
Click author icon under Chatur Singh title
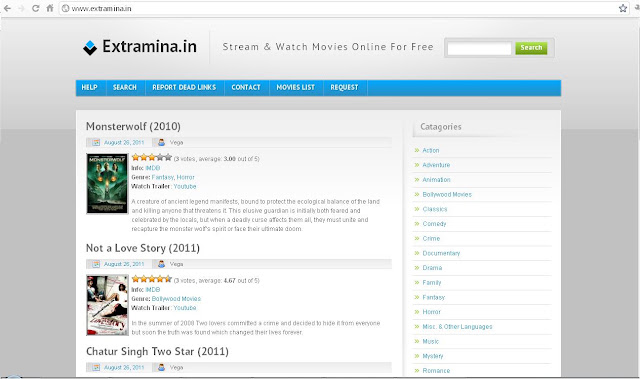pos(161,368)
